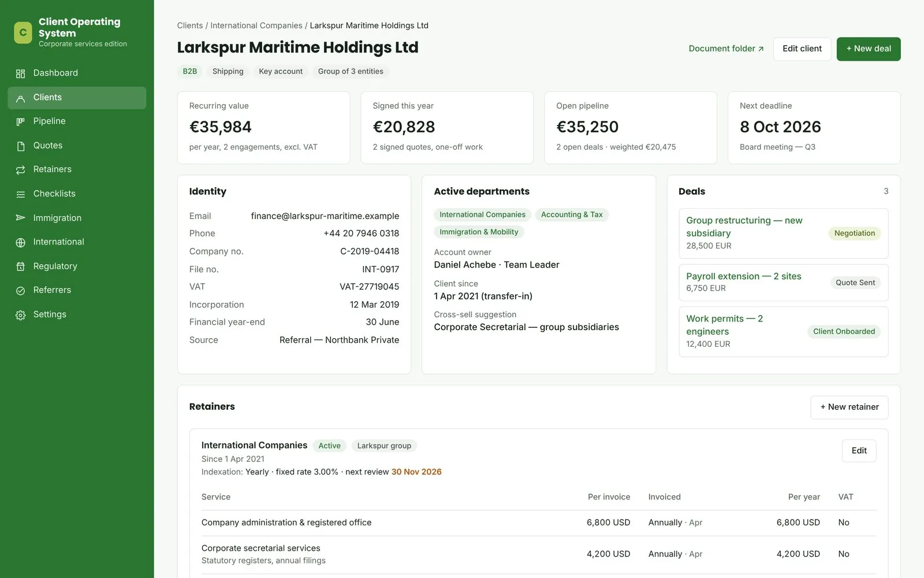
Task: Open the Settings gear icon
Action: click(20, 314)
